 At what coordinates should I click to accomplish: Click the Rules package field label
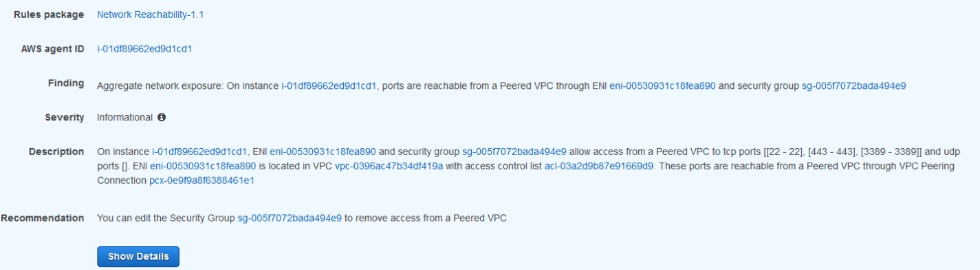point(50,14)
